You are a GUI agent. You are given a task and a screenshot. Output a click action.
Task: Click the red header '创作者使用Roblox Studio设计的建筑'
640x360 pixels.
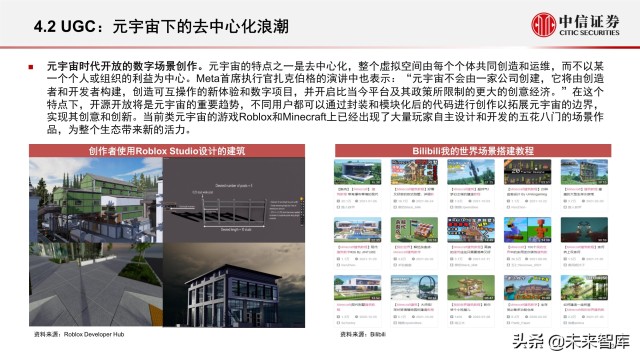tap(167, 151)
